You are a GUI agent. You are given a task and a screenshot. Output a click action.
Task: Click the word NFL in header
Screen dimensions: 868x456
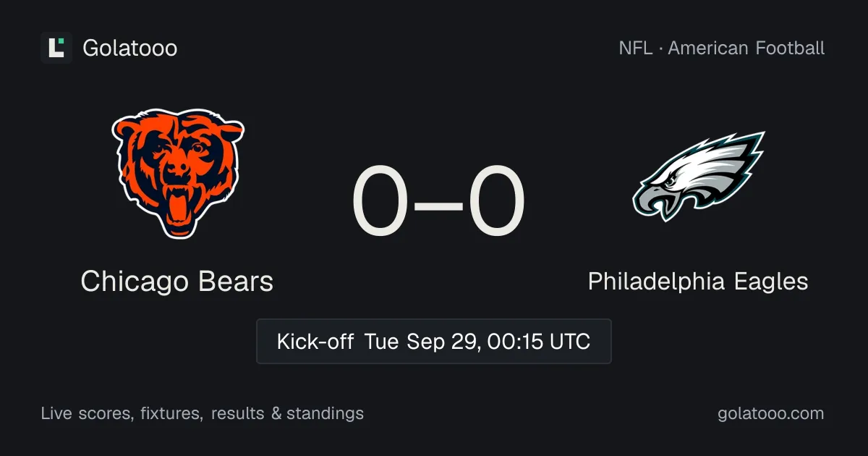pos(635,48)
